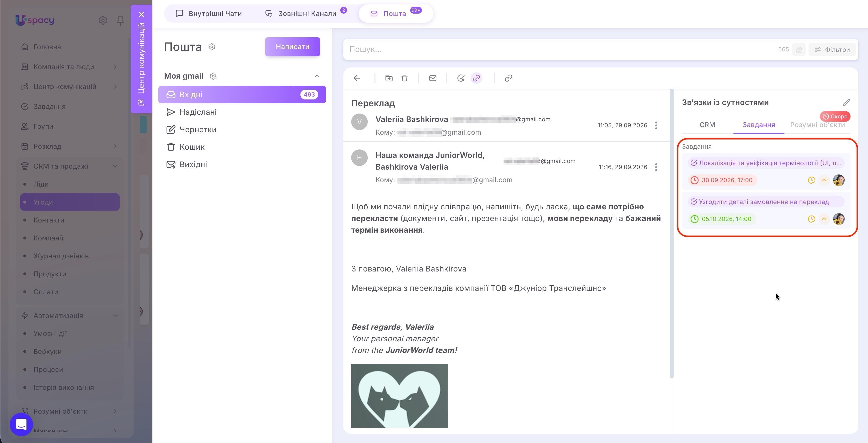
Task: Open sidebar settings gear near Uspacy logo
Action: click(103, 21)
